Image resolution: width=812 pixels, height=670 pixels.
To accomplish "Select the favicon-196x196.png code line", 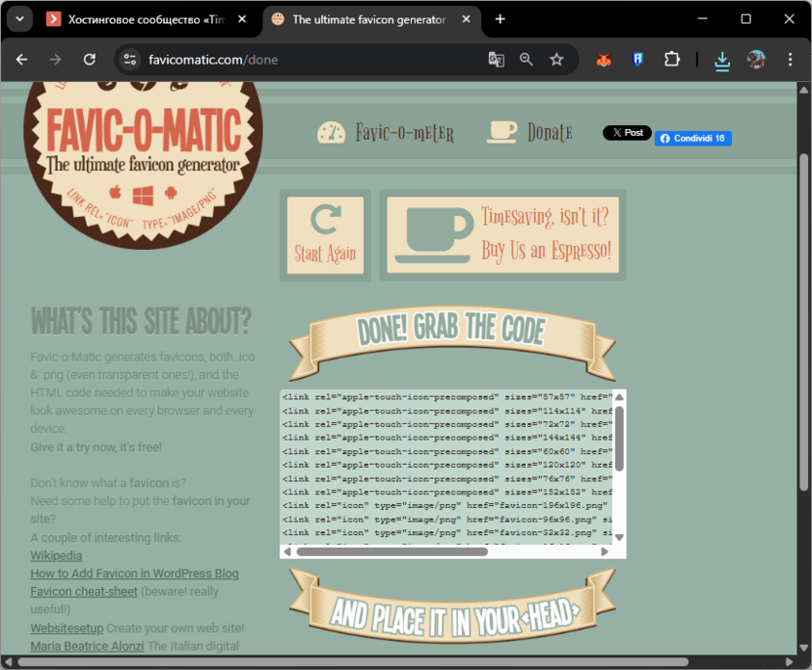I will tap(445, 505).
